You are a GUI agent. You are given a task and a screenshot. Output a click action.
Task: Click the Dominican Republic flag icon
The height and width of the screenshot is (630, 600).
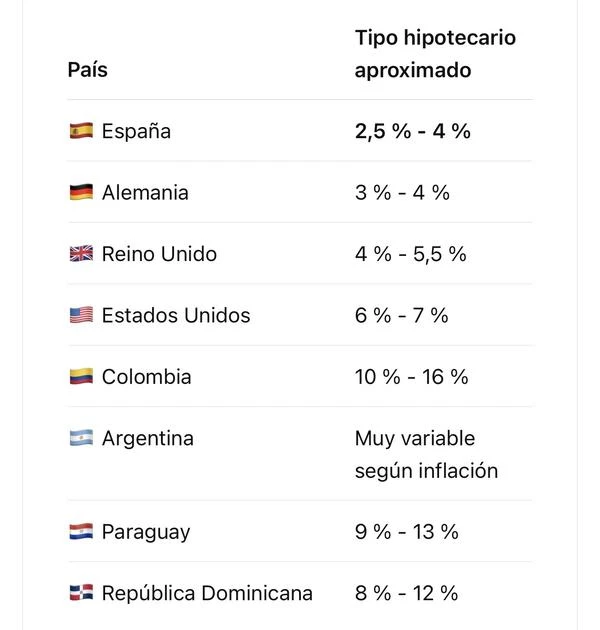tap(81, 593)
